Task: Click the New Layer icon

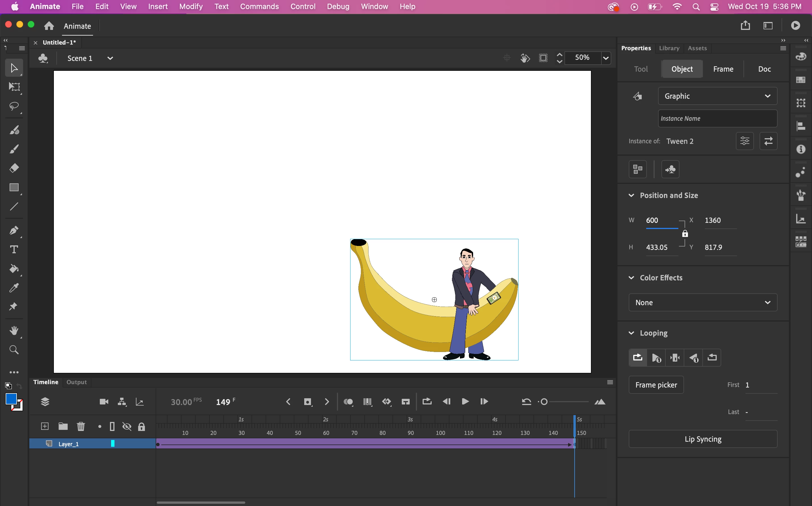Action: (x=45, y=426)
